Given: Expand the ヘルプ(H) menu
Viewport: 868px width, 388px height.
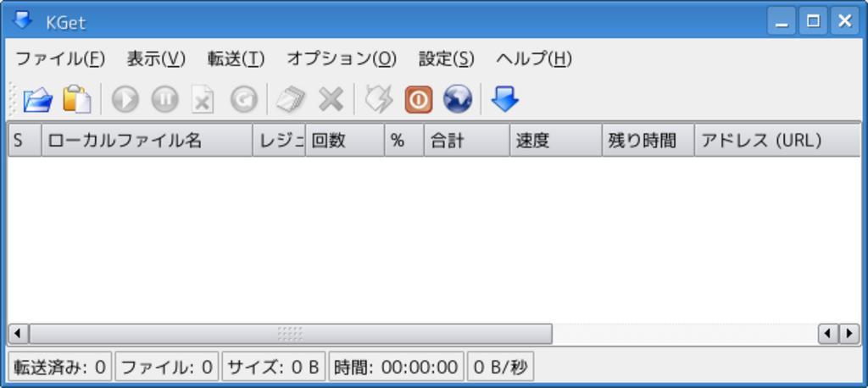Looking at the screenshot, I should [x=534, y=58].
